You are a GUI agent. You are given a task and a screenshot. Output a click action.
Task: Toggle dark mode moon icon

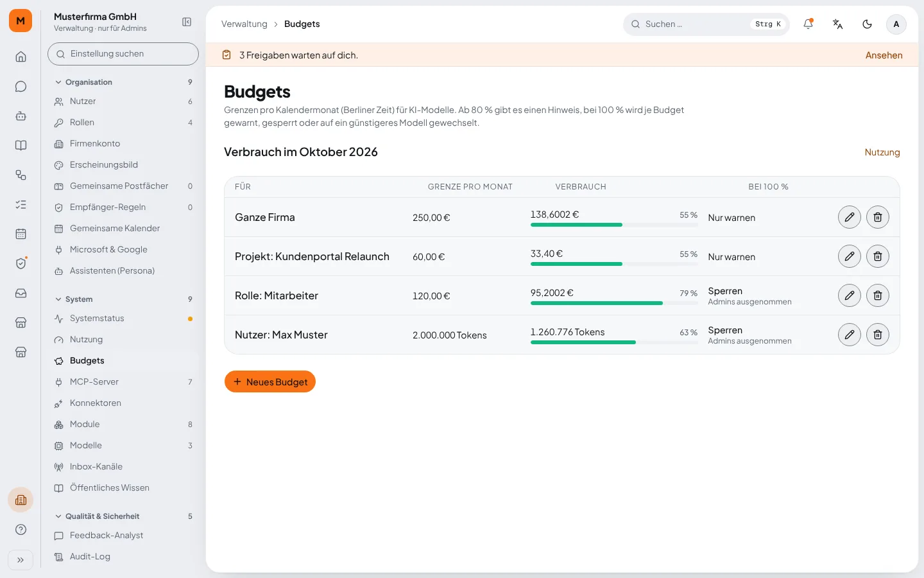coord(867,24)
